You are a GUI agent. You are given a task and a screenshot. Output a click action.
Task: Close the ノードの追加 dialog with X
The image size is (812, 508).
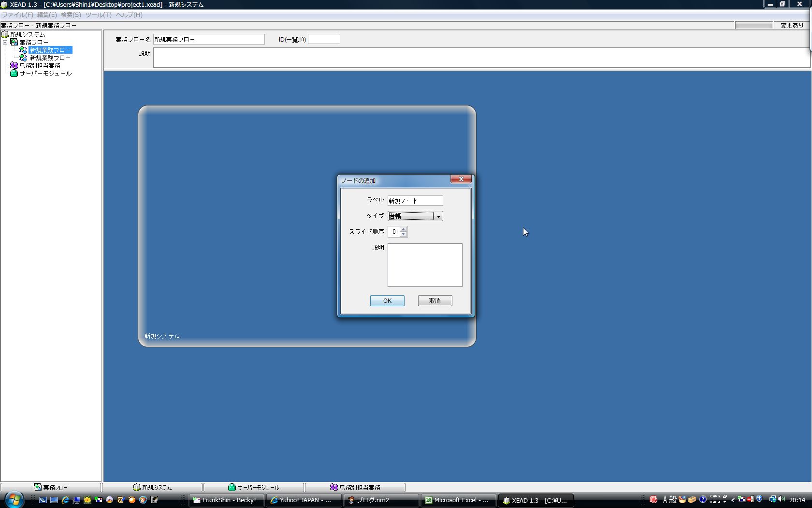point(461,179)
